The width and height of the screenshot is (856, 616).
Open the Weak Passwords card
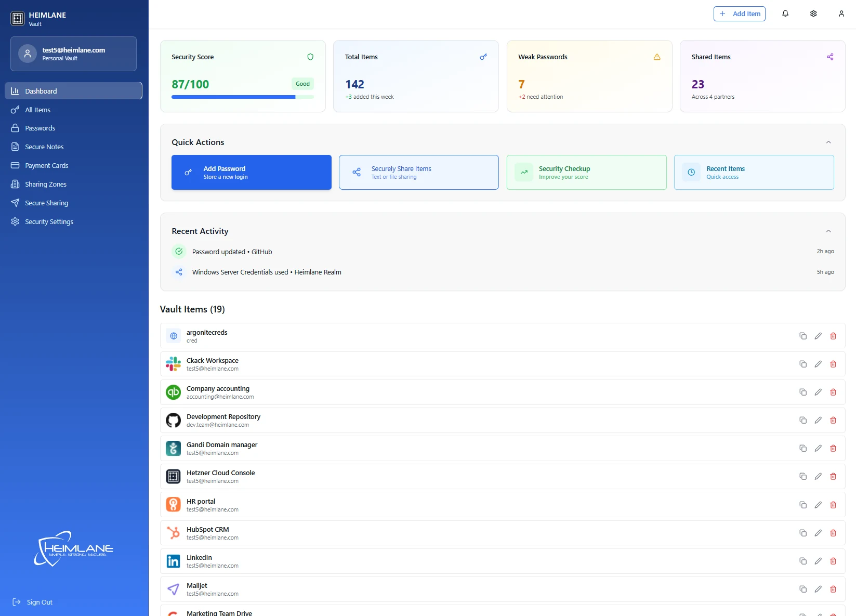[x=589, y=76]
